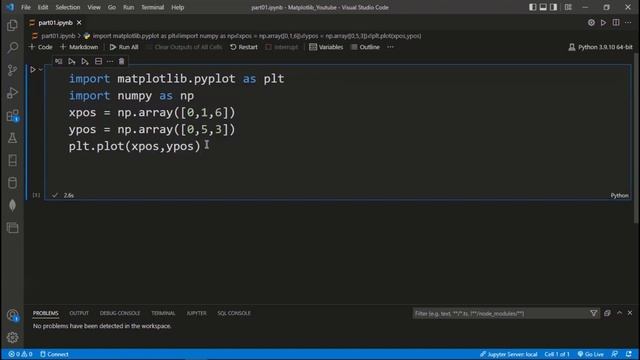Open more cell actions ellipsis
Screen dimensions: 640x360
[110, 61]
